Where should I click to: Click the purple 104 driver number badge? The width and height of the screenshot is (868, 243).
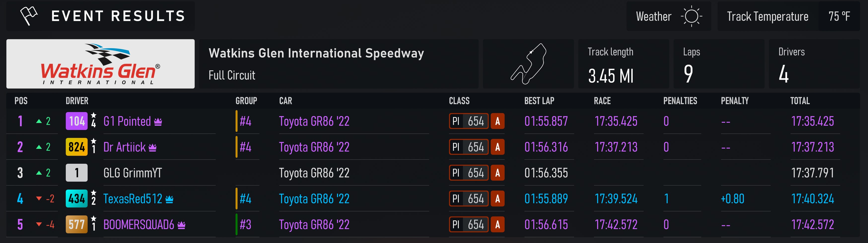tap(76, 121)
